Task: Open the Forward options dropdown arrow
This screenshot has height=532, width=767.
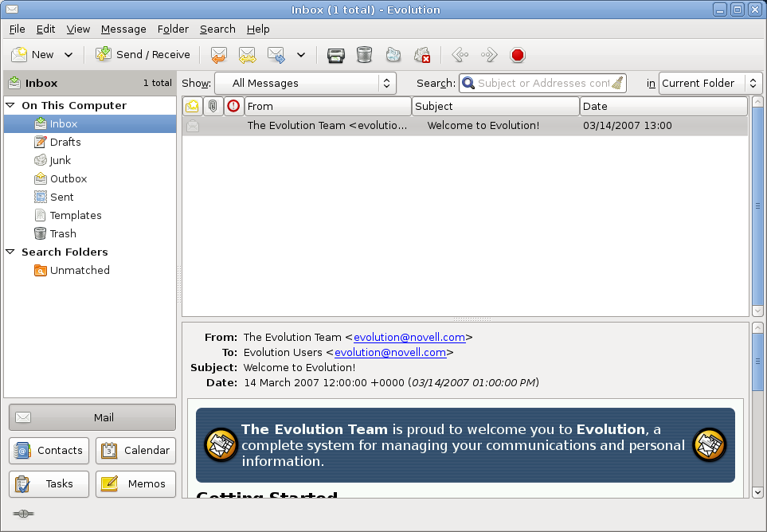Action: [x=301, y=55]
